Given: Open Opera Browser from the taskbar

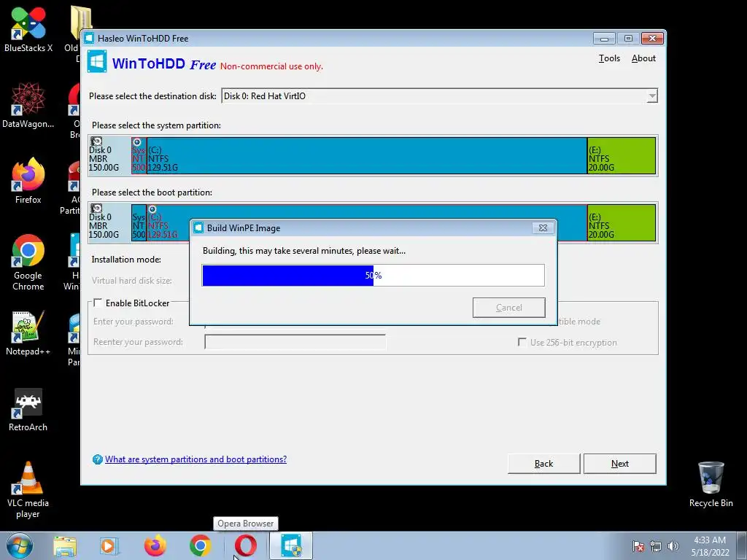Looking at the screenshot, I should [x=245, y=545].
